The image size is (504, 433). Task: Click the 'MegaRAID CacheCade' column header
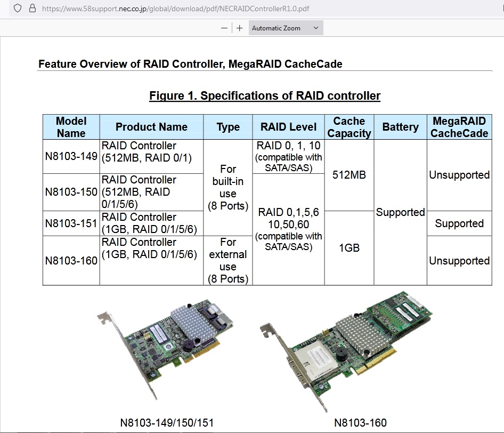[459, 127]
